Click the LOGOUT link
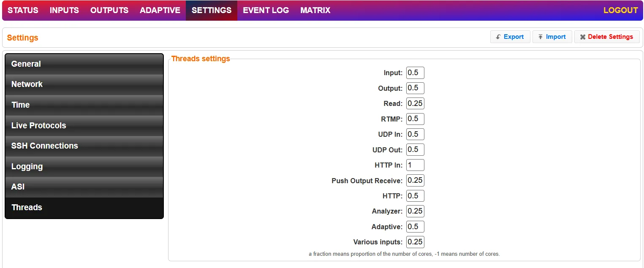Screen dimensions: 644x268 pyautogui.click(x=620, y=10)
